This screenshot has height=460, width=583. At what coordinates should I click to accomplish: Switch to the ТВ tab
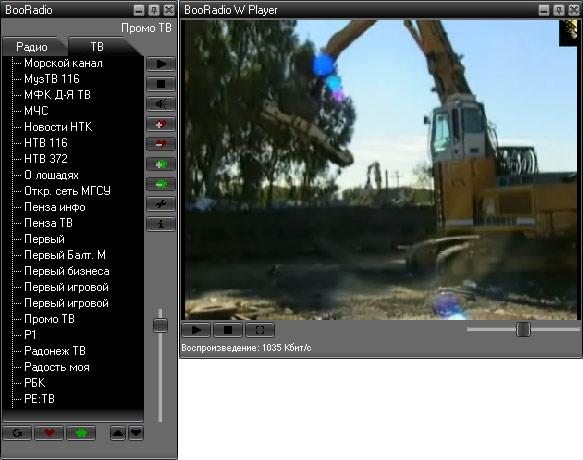(97, 47)
